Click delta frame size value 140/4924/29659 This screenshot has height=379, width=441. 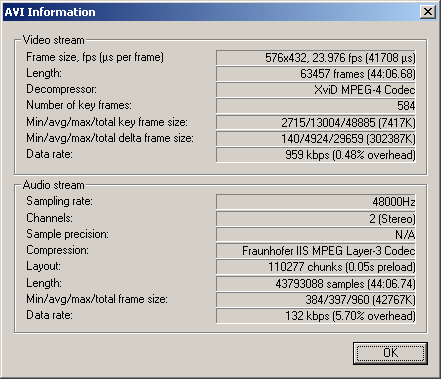(316, 138)
